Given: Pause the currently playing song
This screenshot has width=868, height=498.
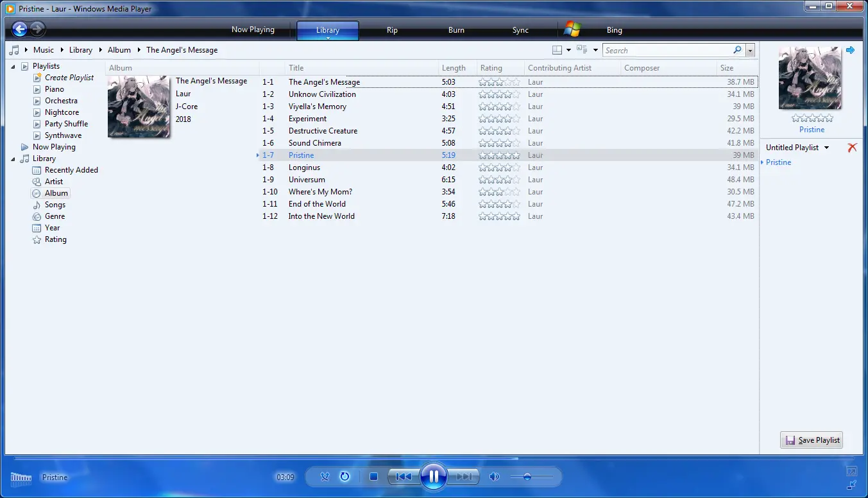Looking at the screenshot, I should click(434, 476).
